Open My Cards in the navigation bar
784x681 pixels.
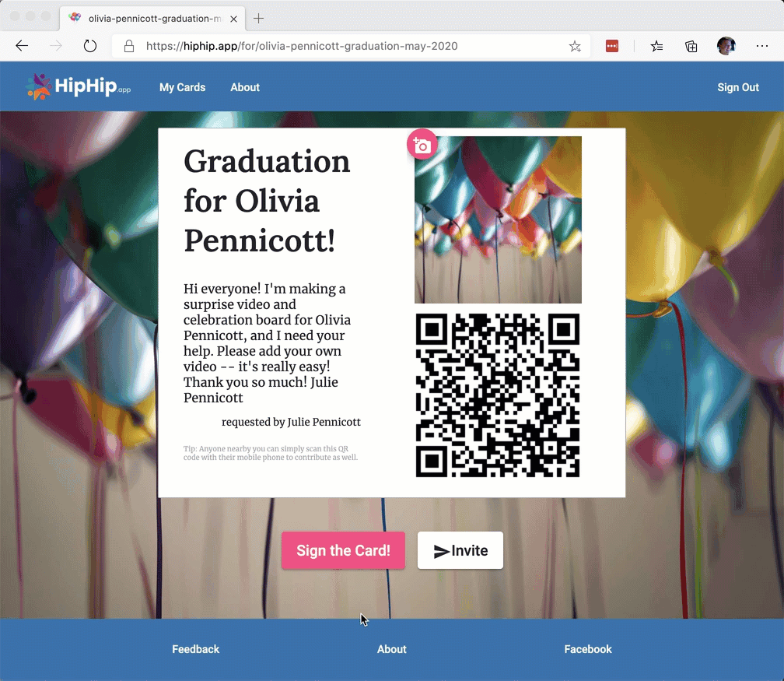(183, 87)
